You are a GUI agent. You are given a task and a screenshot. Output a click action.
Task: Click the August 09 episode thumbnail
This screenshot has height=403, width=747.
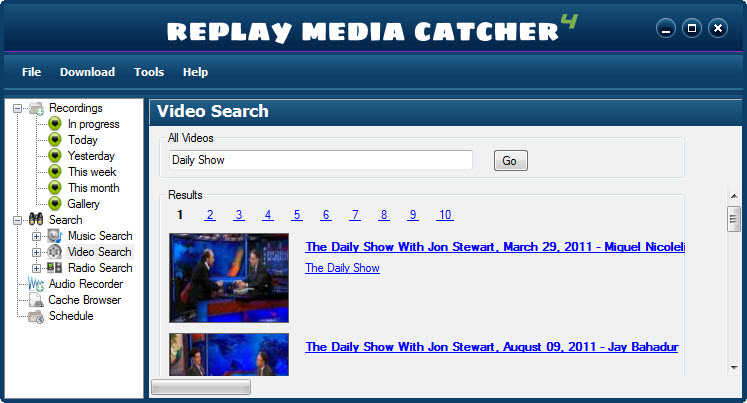click(229, 354)
